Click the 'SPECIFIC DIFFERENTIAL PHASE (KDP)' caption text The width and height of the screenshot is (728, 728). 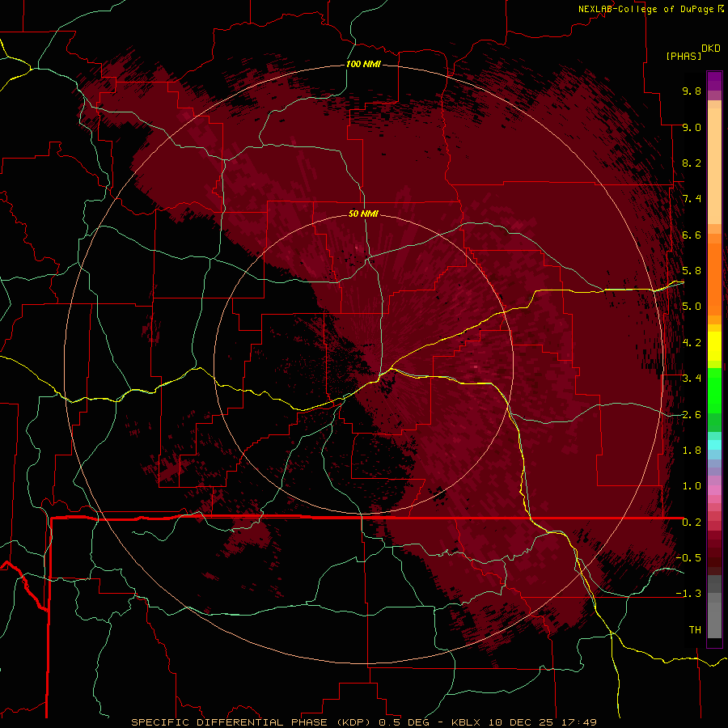[249, 722]
